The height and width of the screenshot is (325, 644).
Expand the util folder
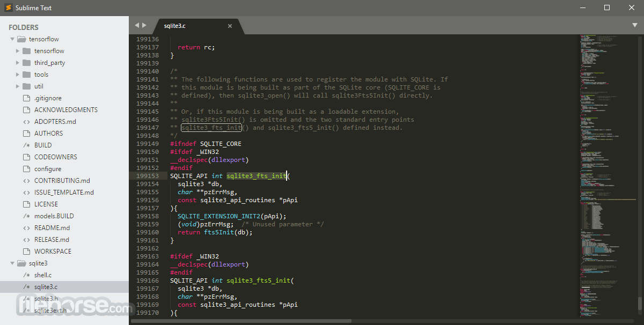(18, 86)
